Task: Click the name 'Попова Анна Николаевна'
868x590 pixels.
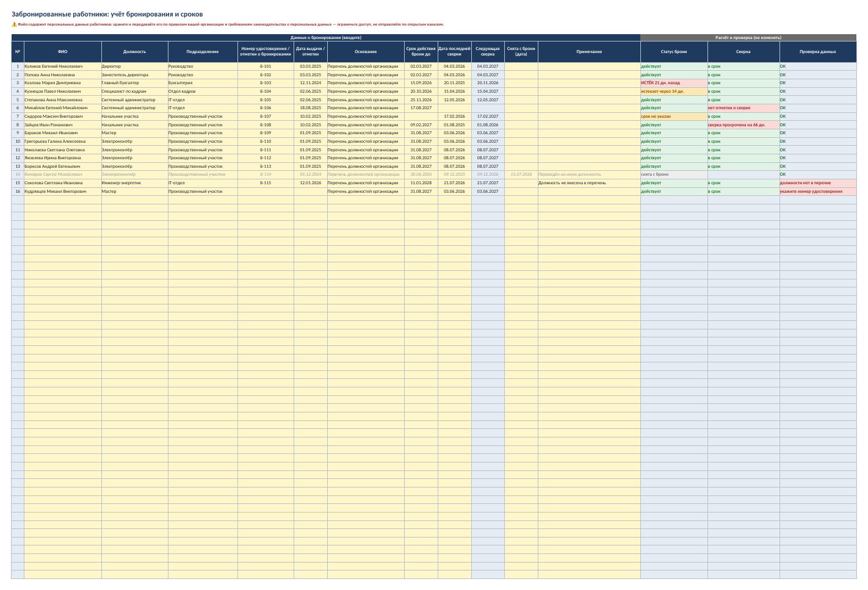Action: pos(63,75)
